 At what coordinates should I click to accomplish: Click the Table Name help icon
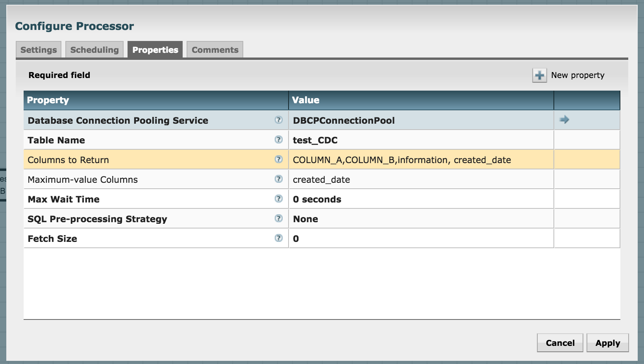click(279, 139)
